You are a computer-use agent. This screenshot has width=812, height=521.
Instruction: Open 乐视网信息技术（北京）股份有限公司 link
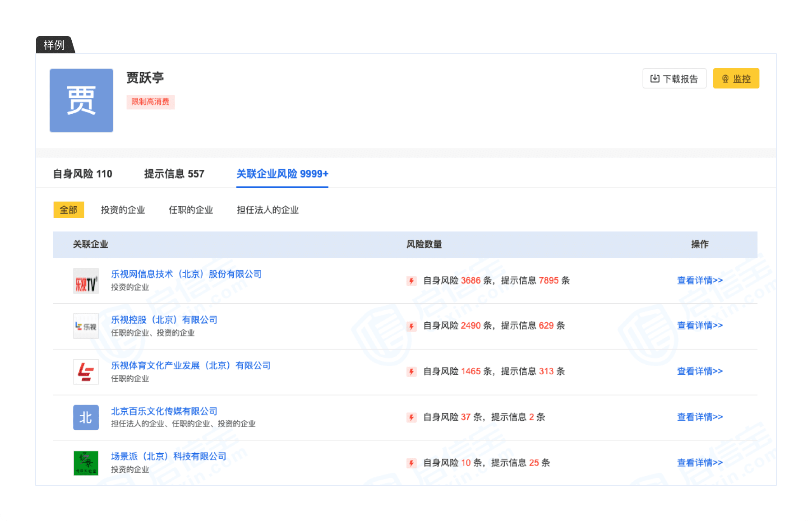point(186,274)
